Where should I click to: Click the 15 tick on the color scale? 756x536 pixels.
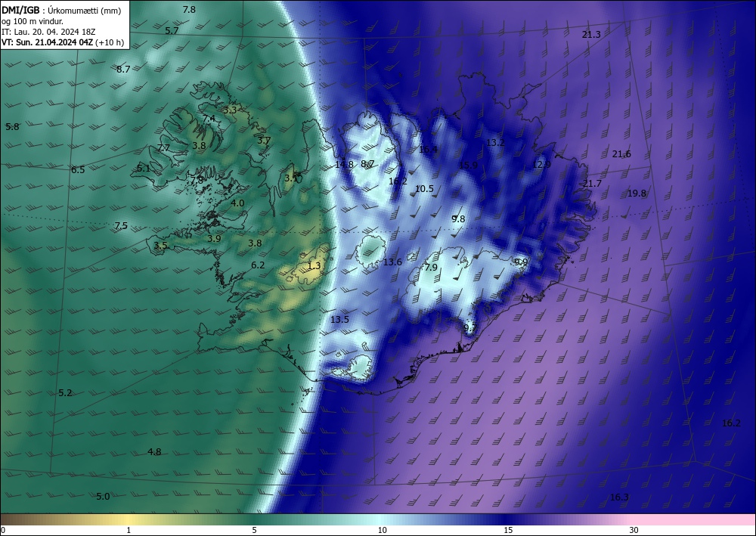[x=508, y=530]
